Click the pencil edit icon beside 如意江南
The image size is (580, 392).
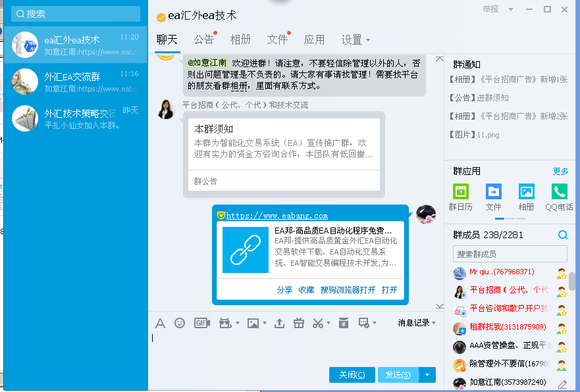pyautogui.click(x=562, y=384)
